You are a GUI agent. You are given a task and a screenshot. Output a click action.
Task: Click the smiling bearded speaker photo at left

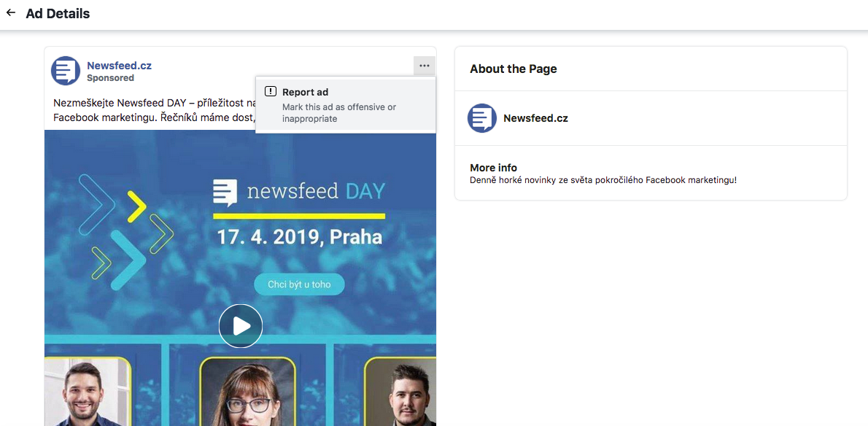tap(88, 392)
